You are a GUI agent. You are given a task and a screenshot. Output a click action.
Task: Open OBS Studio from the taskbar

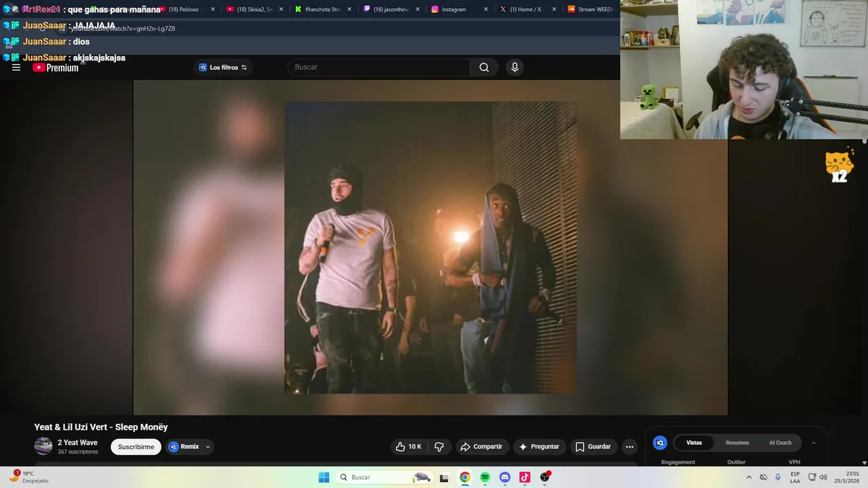click(545, 477)
